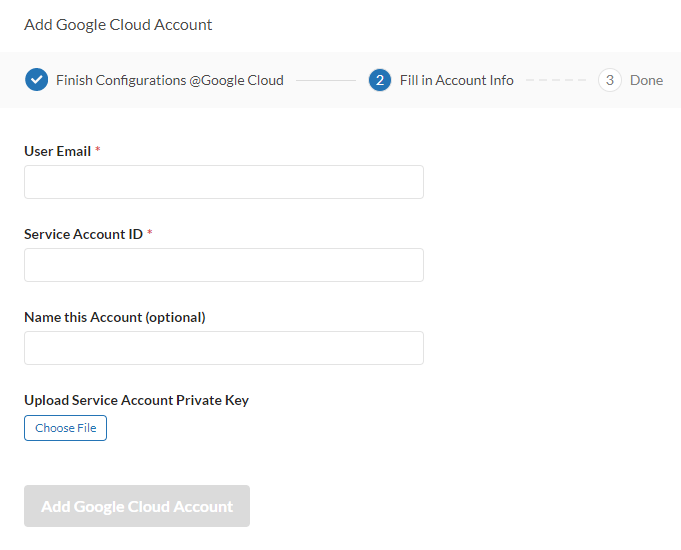Focus the Name this Account field

224,348
